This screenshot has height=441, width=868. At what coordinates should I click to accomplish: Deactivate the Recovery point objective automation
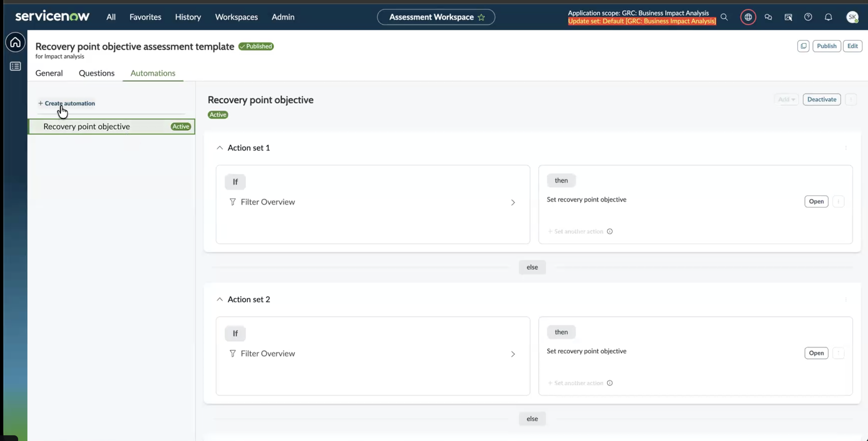point(822,99)
